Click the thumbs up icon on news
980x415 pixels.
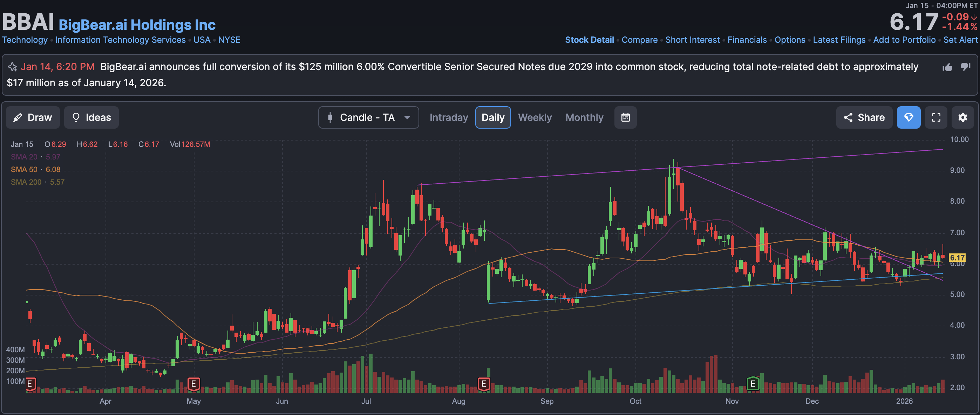click(947, 67)
